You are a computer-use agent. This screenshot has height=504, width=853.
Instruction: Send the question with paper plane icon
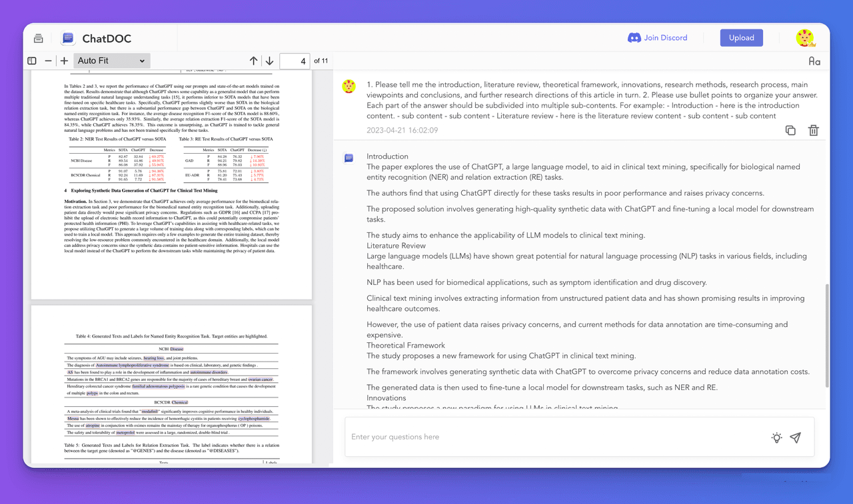pos(795,437)
